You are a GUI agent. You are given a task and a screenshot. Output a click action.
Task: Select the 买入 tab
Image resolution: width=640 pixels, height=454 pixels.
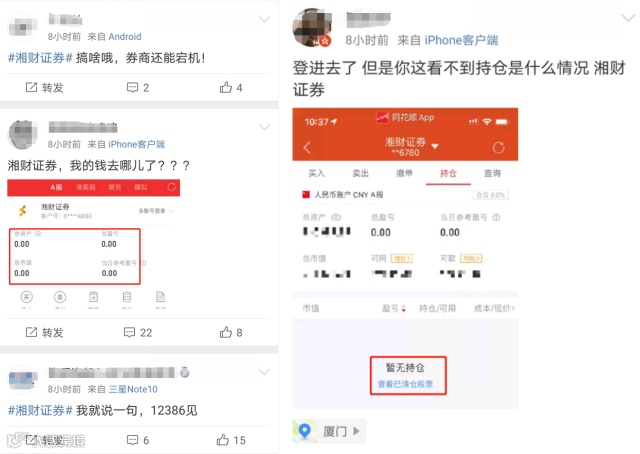pos(317,174)
